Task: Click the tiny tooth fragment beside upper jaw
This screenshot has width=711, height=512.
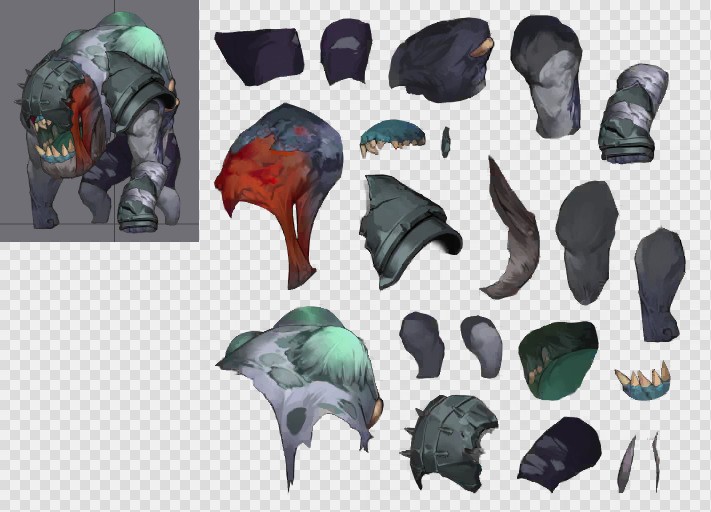Action: pos(446,142)
